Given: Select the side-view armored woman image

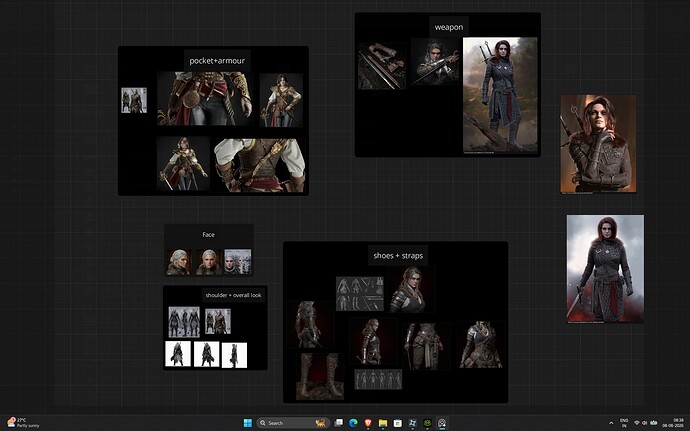Looking at the screenshot, I should click(x=373, y=342).
